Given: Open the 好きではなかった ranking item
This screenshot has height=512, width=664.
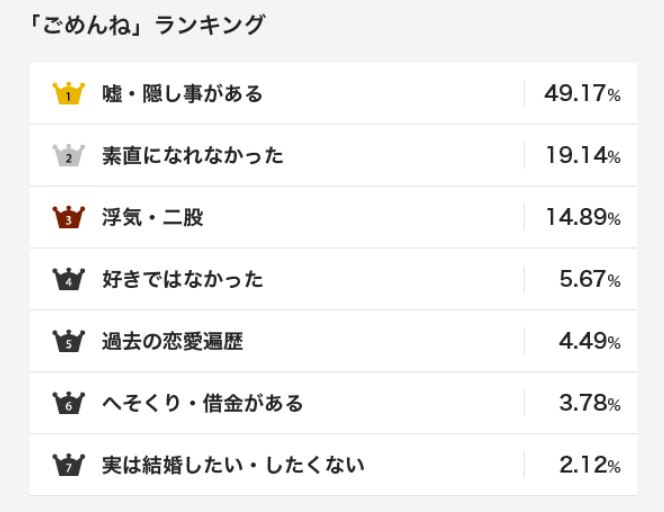Looking at the screenshot, I should point(183,279).
